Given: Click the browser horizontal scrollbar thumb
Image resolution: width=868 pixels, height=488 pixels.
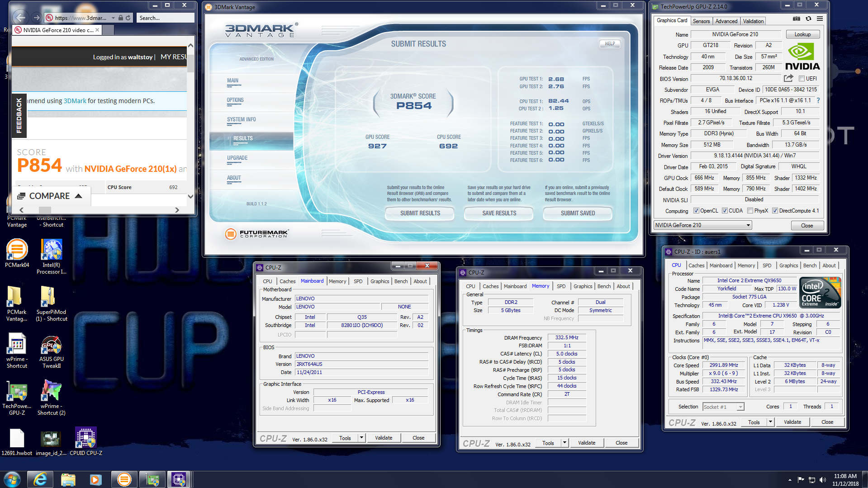Looking at the screenshot, I should click(45, 210).
